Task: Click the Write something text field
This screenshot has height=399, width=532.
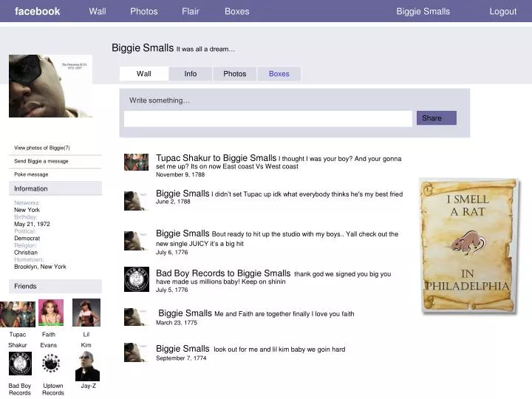Action: pyautogui.click(x=268, y=119)
